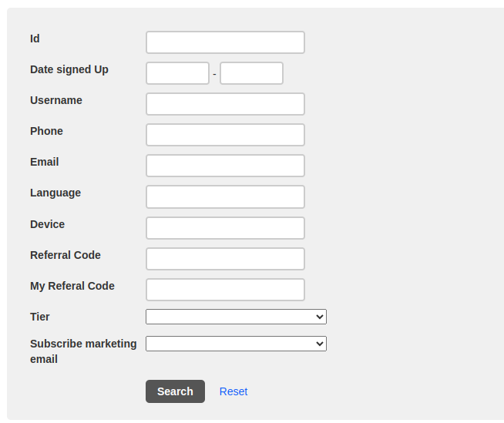This screenshot has height=423, width=504.
Task: Focus the Date signed Up start field
Action: click(177, 73)
